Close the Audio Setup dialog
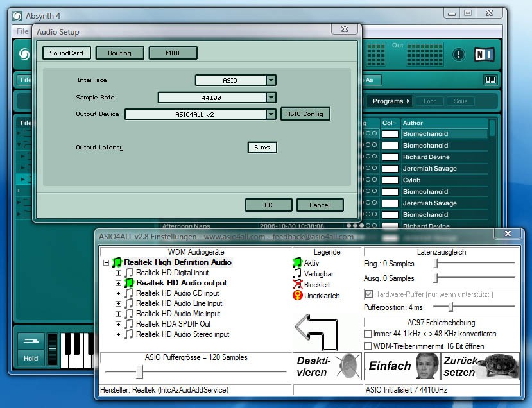 pos(345,29)
